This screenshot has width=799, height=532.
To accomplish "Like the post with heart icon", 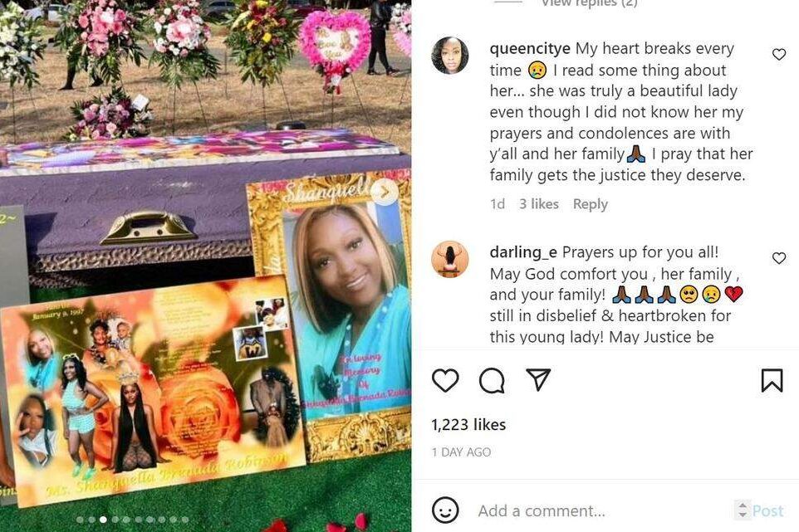I will (x=445, y=380).
